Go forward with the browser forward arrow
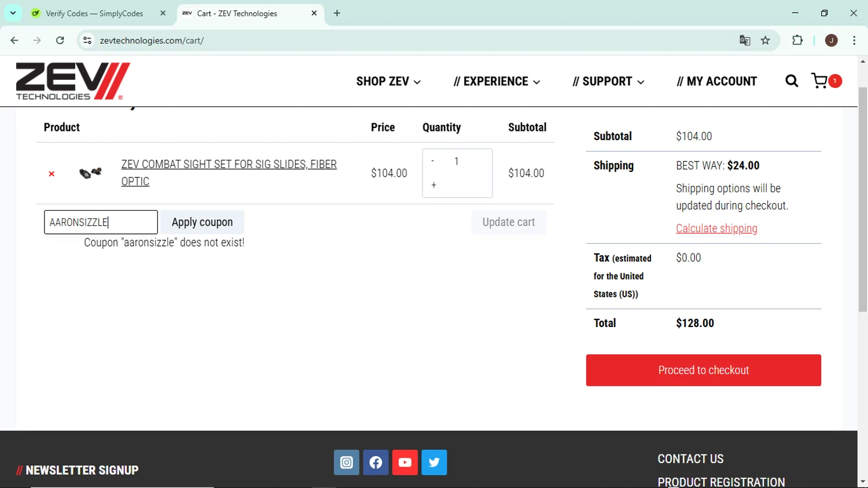The height and width of the screenshot is (488, 868). click(37, 41)
